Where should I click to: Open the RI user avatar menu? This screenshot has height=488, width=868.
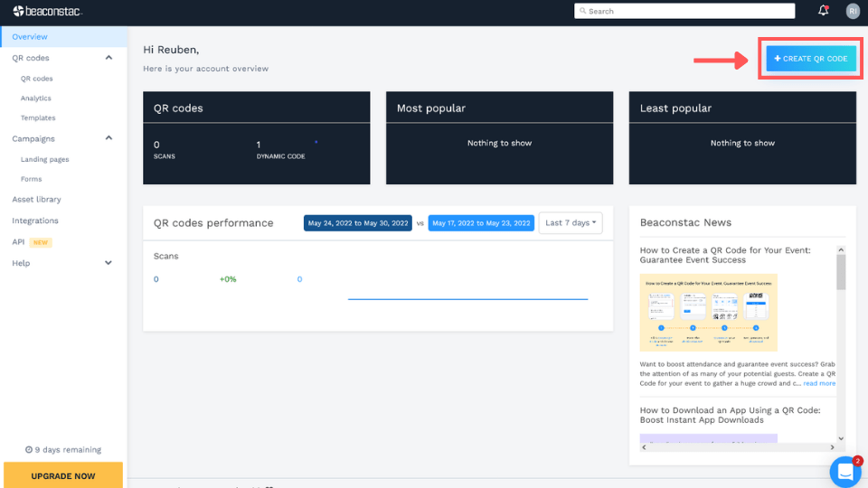click(x=853, y=11)
